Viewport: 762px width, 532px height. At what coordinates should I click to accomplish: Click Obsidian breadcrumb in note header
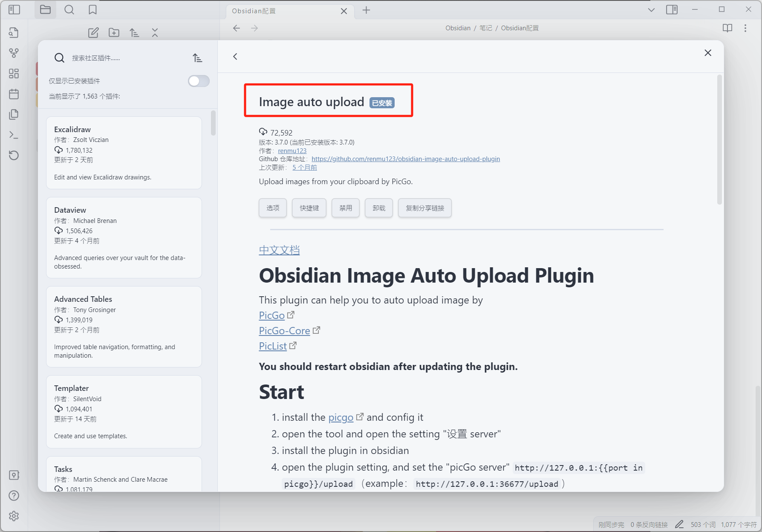coord(458,28)
